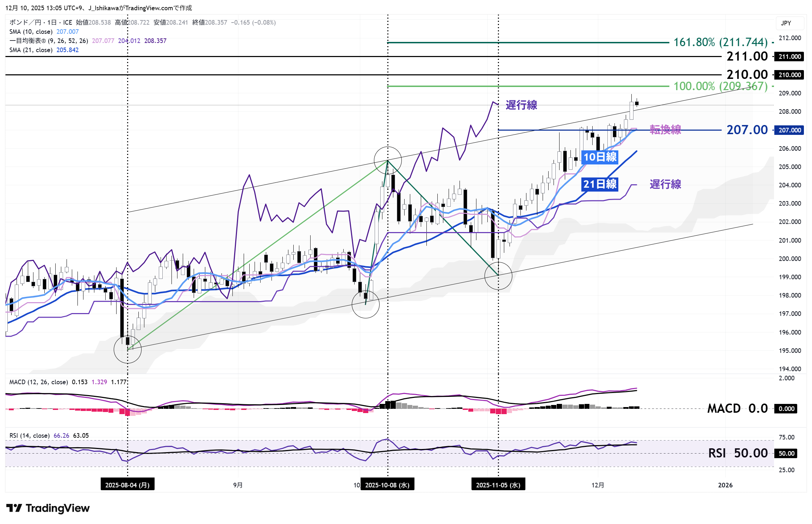Click the 210.000 black price axis label
This screenshot has height=524, width=812.
(789, 75)
